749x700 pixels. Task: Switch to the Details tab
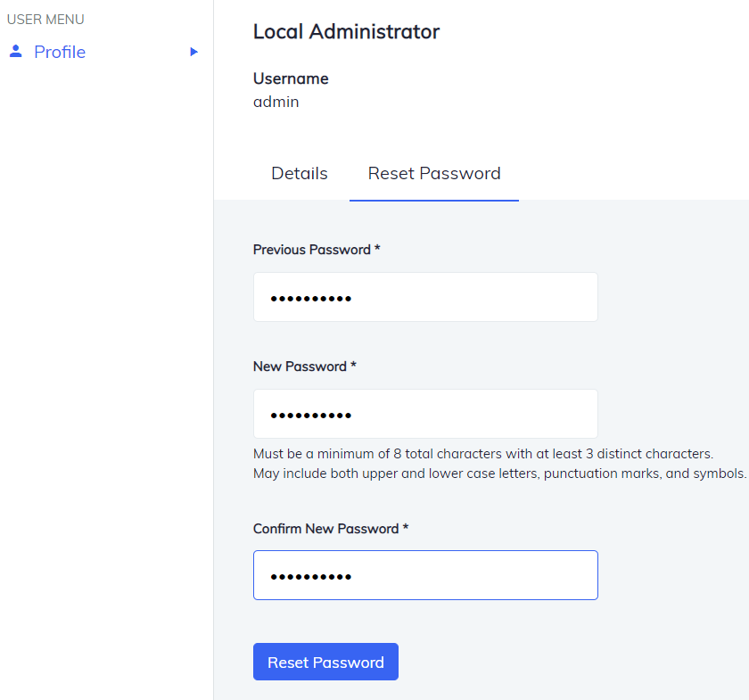coord(299,173)
